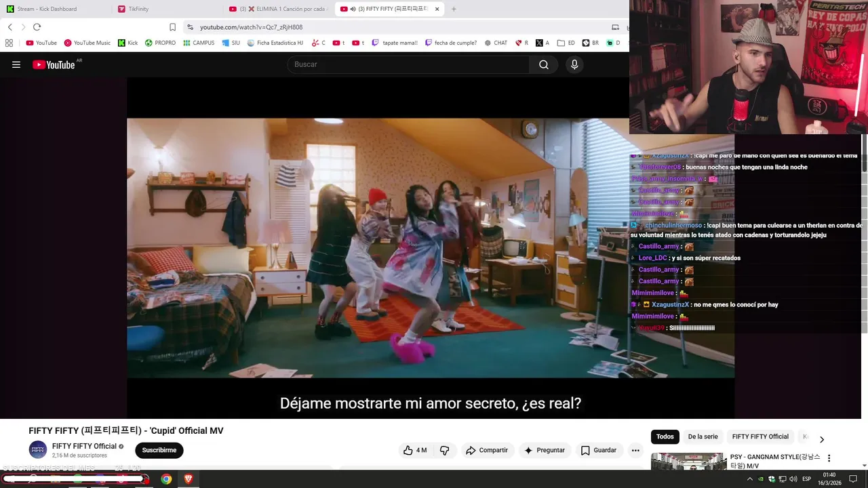Open the browser apps grid icon

pos(9,43)
